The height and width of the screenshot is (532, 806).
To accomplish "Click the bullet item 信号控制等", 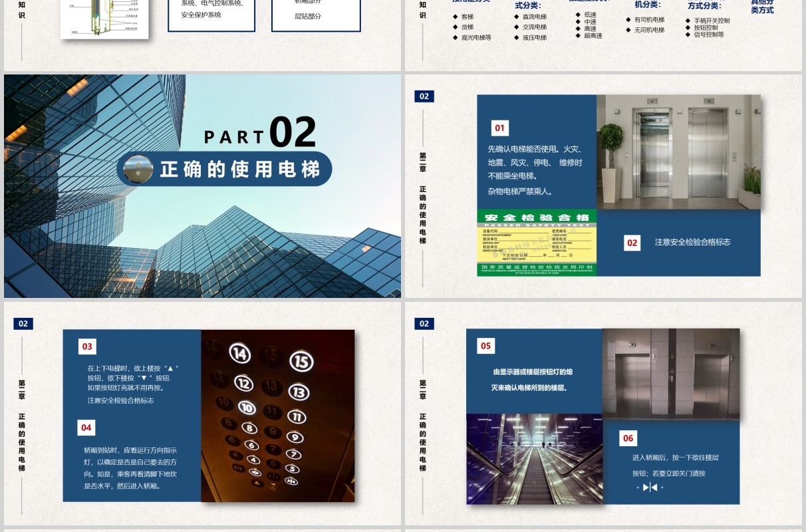I will click(709, 35).
